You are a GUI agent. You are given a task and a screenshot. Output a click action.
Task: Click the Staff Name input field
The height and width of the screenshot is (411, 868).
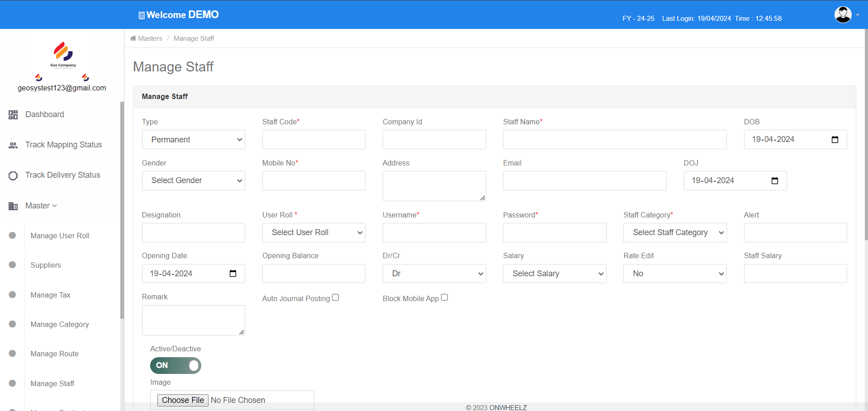(x=614, y=140)
